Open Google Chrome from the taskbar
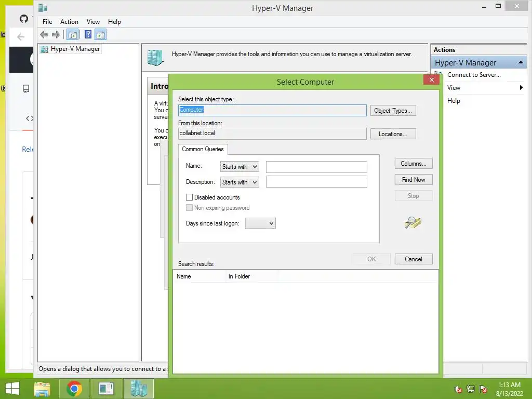 [x=74, y=389]
